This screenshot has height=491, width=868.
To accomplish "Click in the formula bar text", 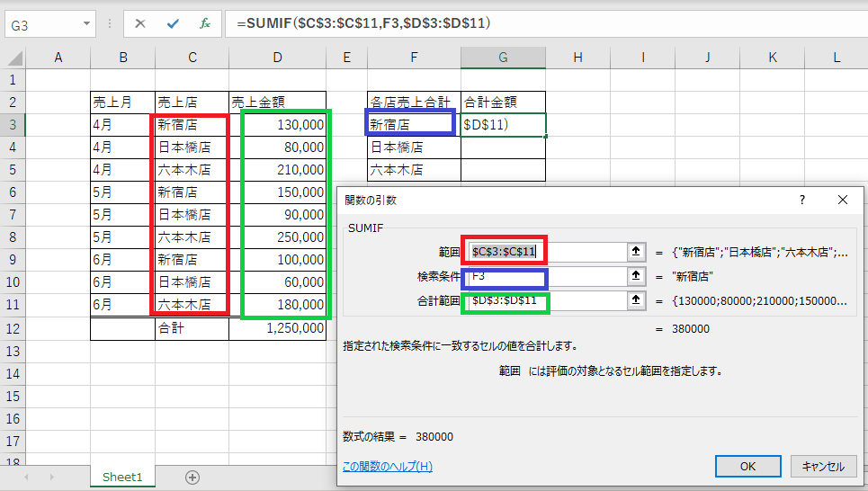I will tap(363, 23).
